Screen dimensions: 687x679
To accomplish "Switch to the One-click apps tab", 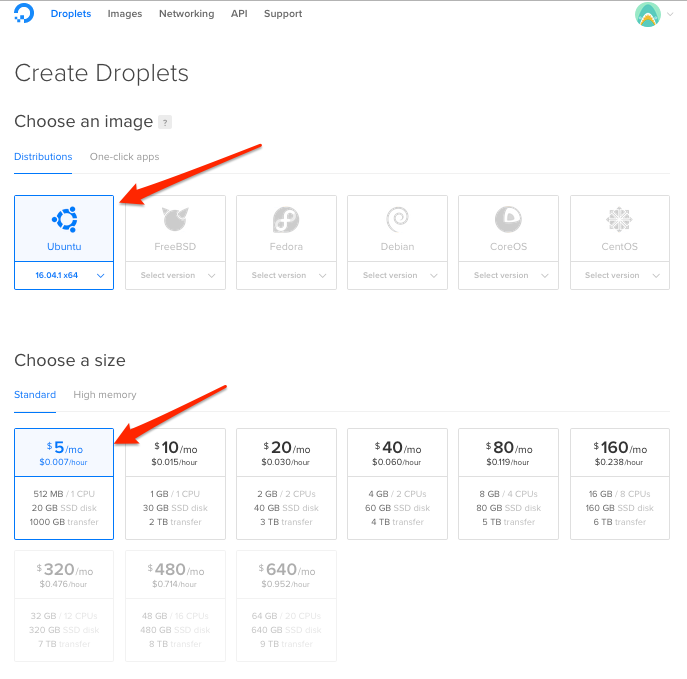I will coord(124,157).
